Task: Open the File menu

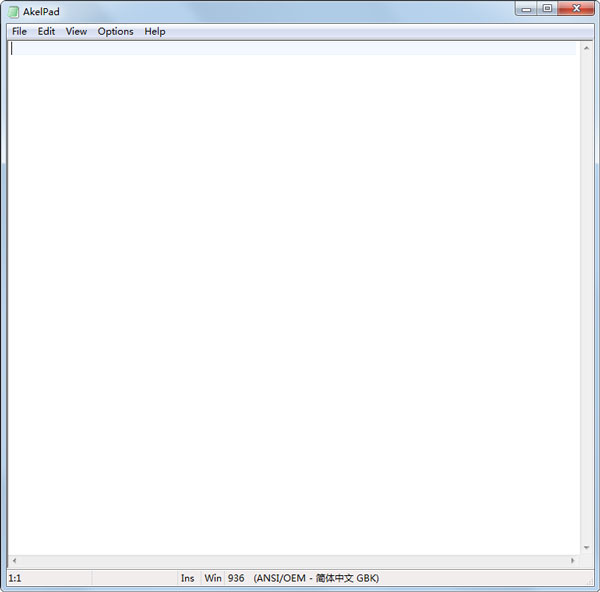Action: (x=20, y=31)
